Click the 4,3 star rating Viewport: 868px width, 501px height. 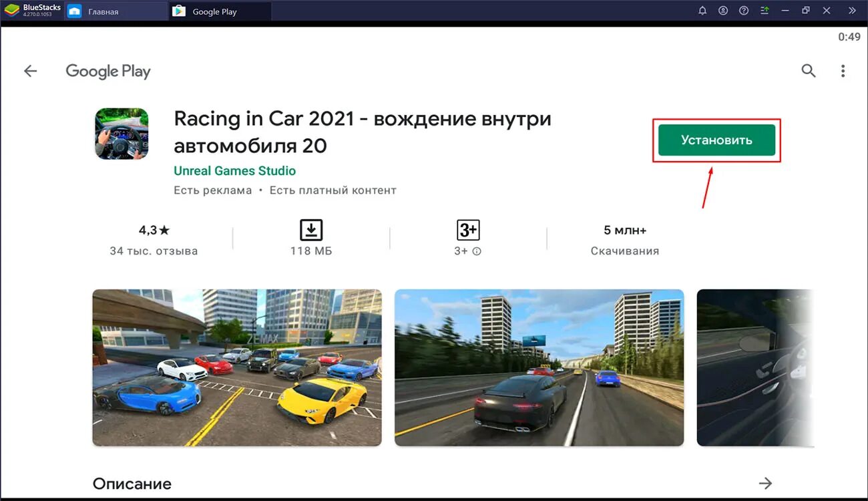pyautogui.click(x=154, y=230)
